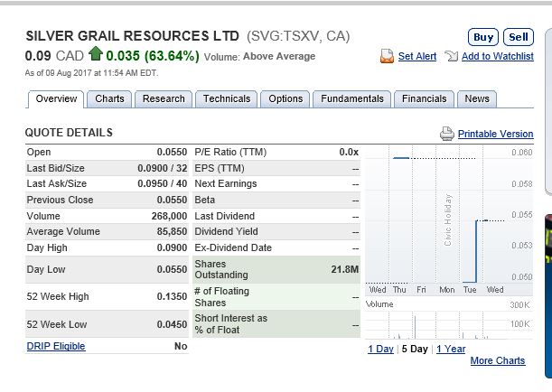Follow the More Charts link
The width and height of the screenshot is (552, 392).
497,361
